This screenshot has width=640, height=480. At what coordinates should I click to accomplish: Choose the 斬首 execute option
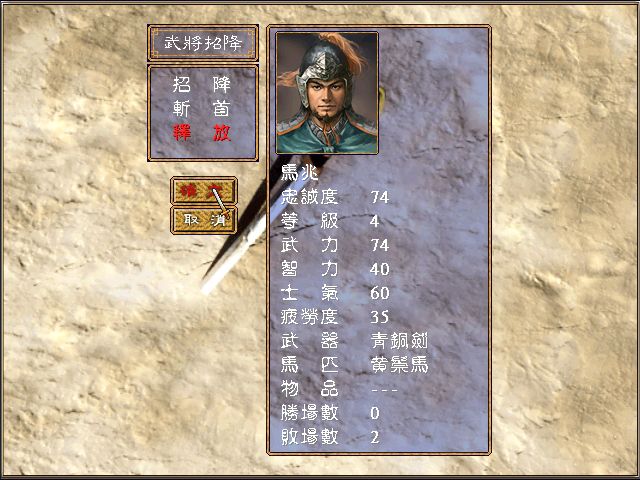coord(202,109)
